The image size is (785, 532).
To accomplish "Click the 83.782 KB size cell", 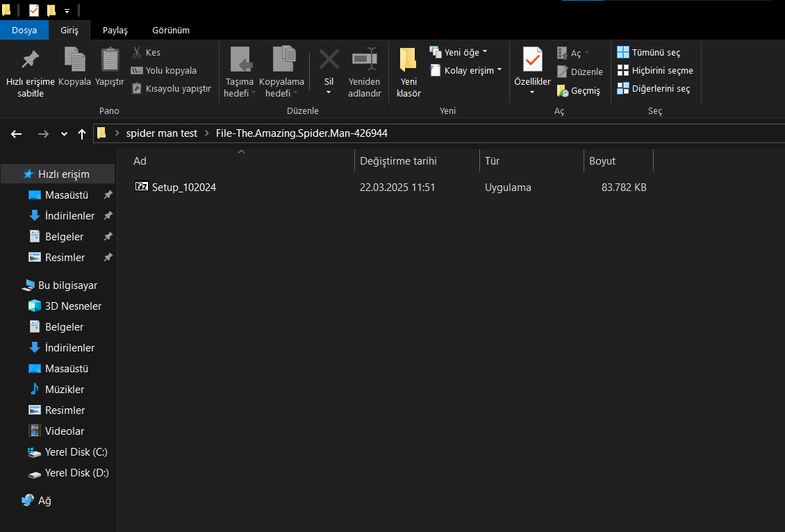I will [x=624, y=188].
